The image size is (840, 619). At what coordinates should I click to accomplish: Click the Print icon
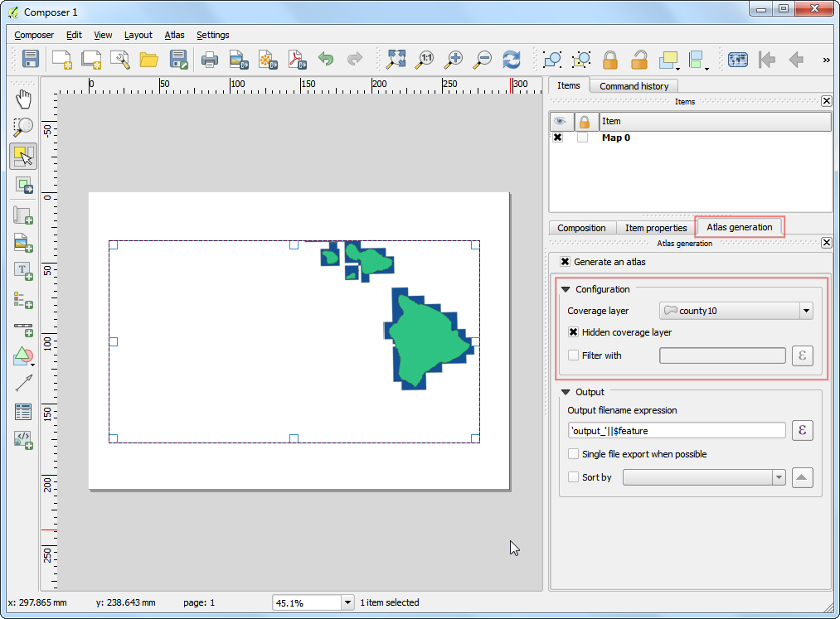coord(210,59)
